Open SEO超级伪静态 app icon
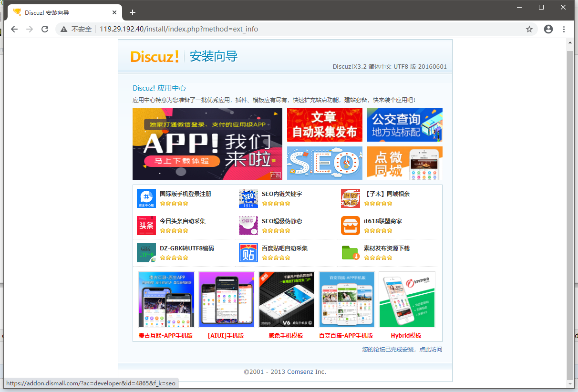 pyautogui.click(x=248, y=226)
